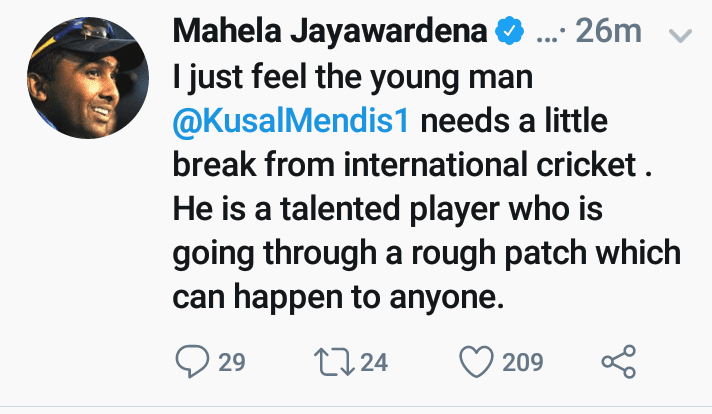Image resolution: width=712 pixels, height=414 pixels.
Task: Open the share icon for this tweet
Action: point(616,361)
